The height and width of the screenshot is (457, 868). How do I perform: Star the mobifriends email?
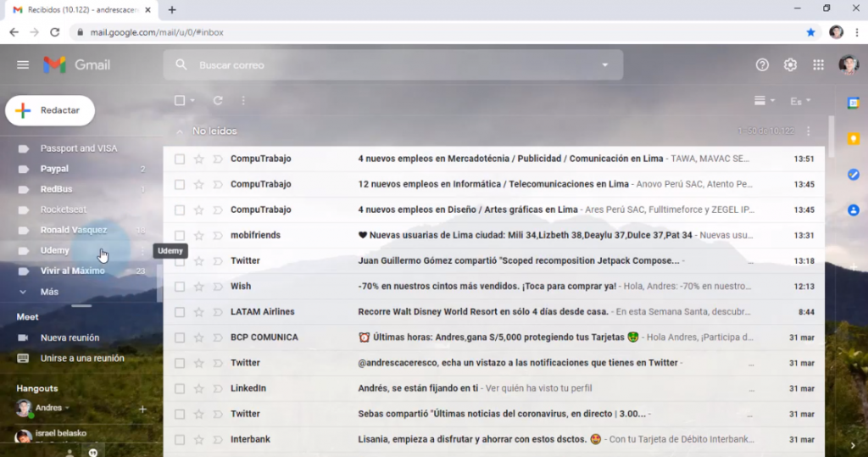(x=198, y=236)
